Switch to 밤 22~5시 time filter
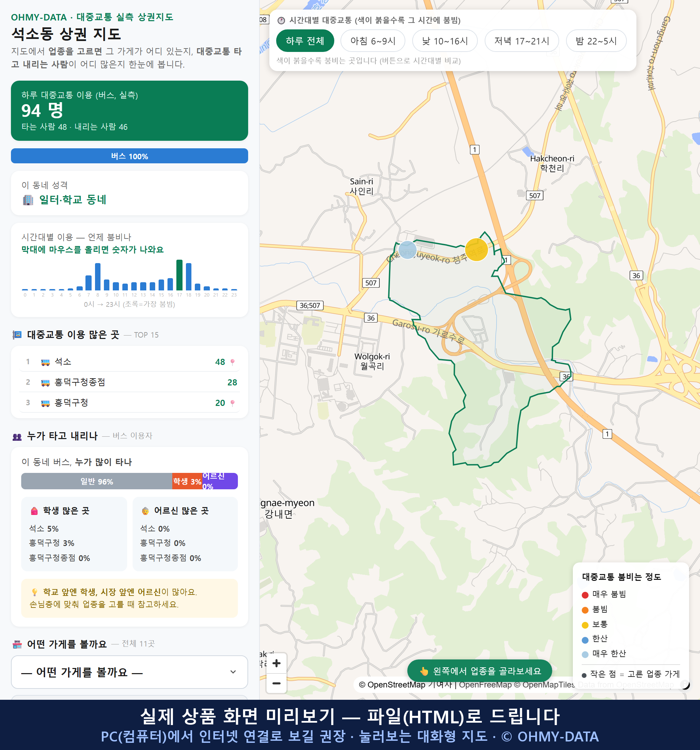This screenshot has height=750, width=700. [x=596, y=41]
